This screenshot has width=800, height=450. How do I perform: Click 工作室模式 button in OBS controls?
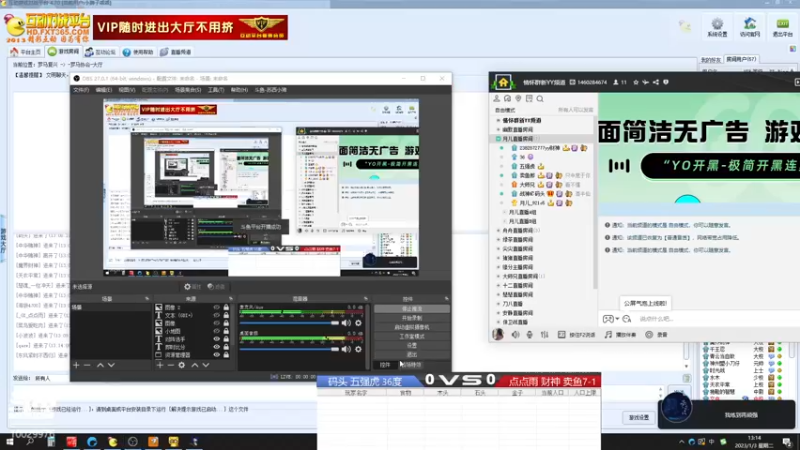(412, 336)
